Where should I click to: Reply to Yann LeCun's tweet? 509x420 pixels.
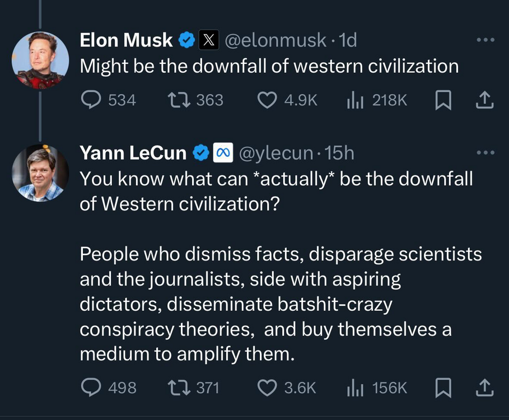(91, 388)
